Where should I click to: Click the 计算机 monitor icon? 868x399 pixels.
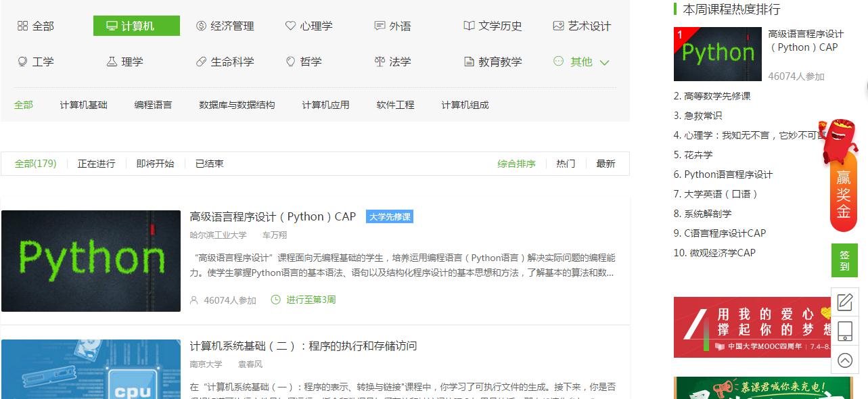tap(112, 26)
